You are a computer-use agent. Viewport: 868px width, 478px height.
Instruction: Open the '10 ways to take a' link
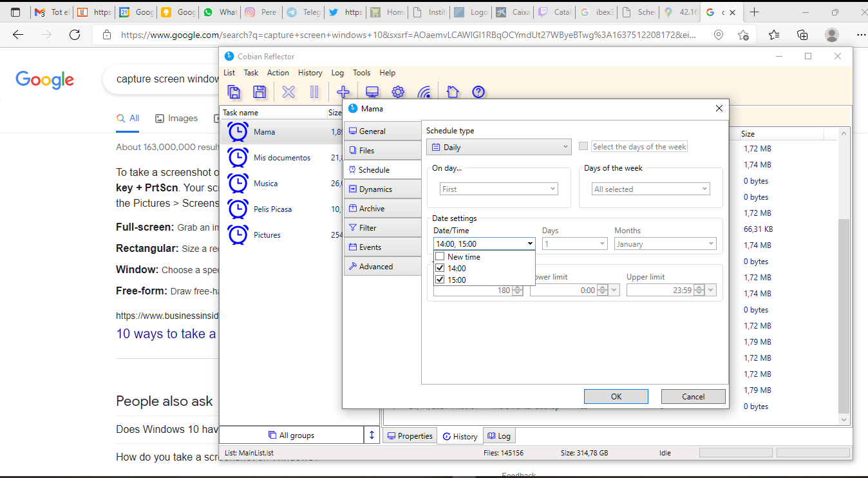click(x=166, y=334)
